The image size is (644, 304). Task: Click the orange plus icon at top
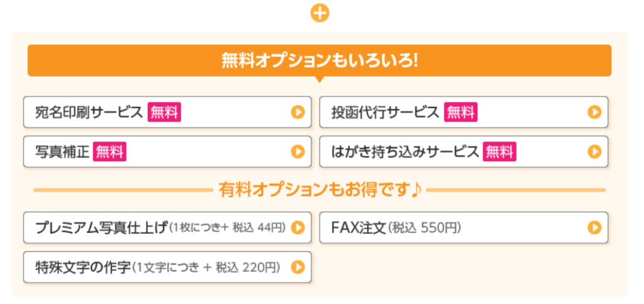click(x=319, y=14)
